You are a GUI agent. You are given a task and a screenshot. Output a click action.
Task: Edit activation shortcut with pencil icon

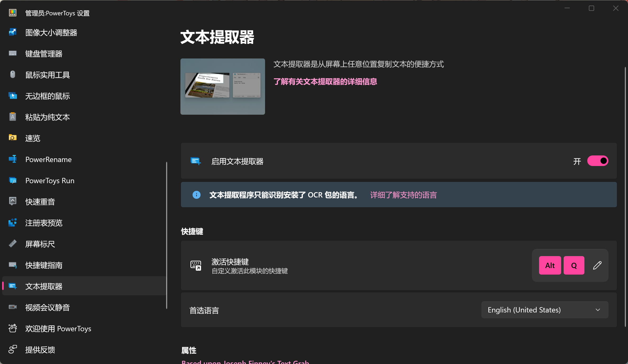click(x=597, y=265)
